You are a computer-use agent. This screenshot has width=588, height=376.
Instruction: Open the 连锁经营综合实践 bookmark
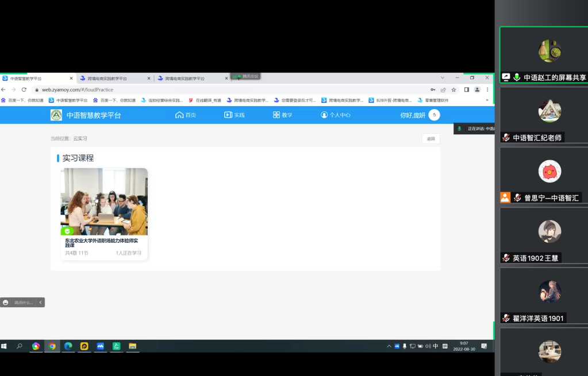[162, 100]
